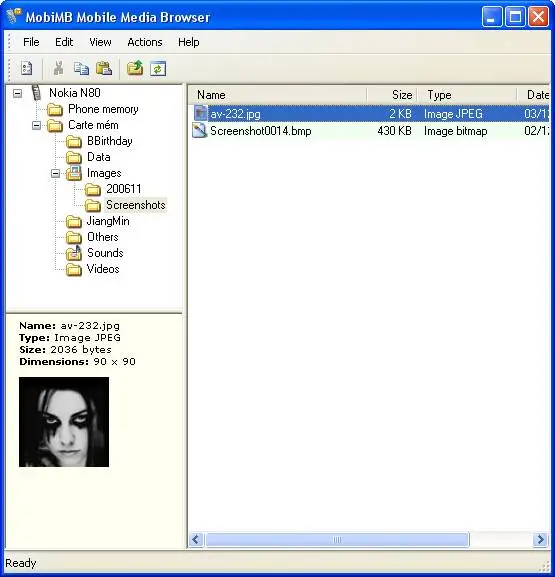Click the Others folder icon

(x=74, y=237)
